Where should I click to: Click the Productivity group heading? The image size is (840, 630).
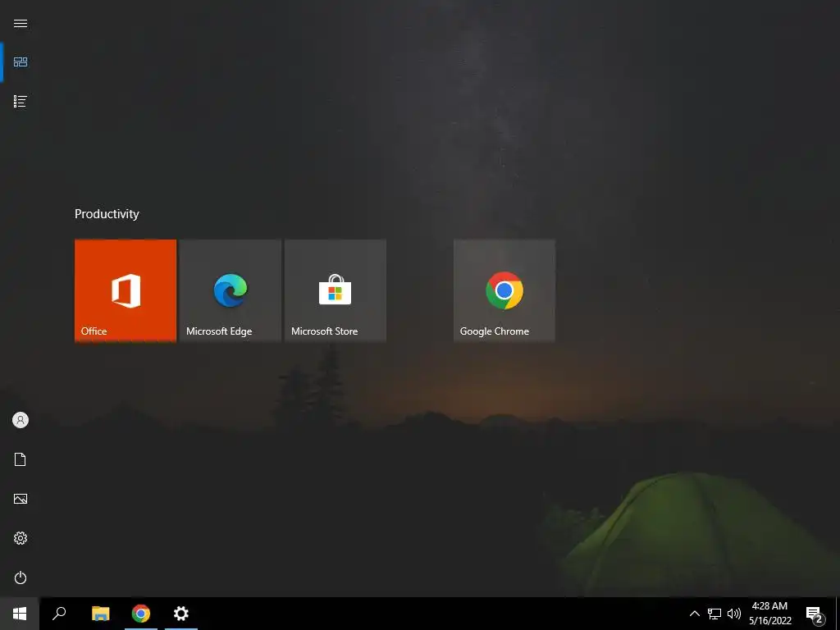tap(107, 214)
